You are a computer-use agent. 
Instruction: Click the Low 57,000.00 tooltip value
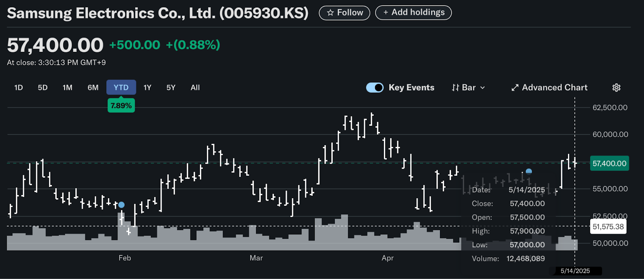(527, 245)
